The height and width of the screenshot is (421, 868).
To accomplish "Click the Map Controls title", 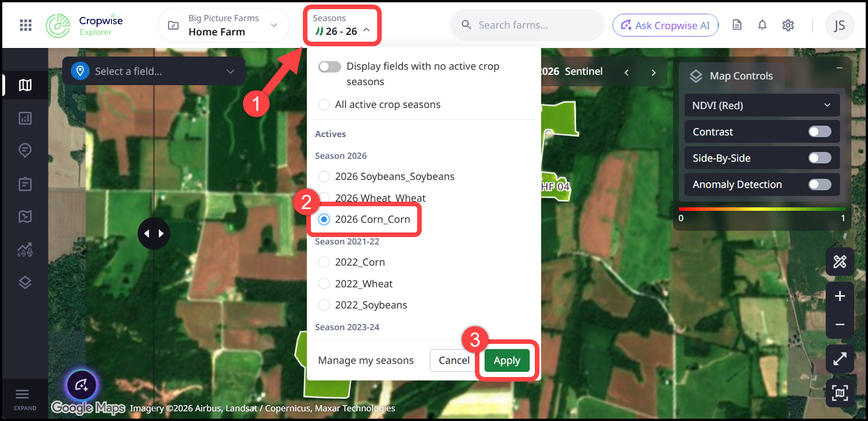I will click(741, 76).
